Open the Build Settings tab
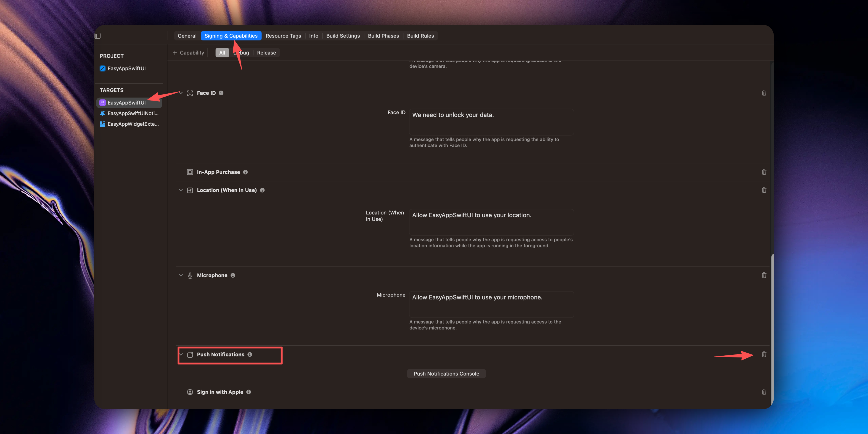Screen dimensions: 868x434 pyautogui.click(x=343, y=36)
